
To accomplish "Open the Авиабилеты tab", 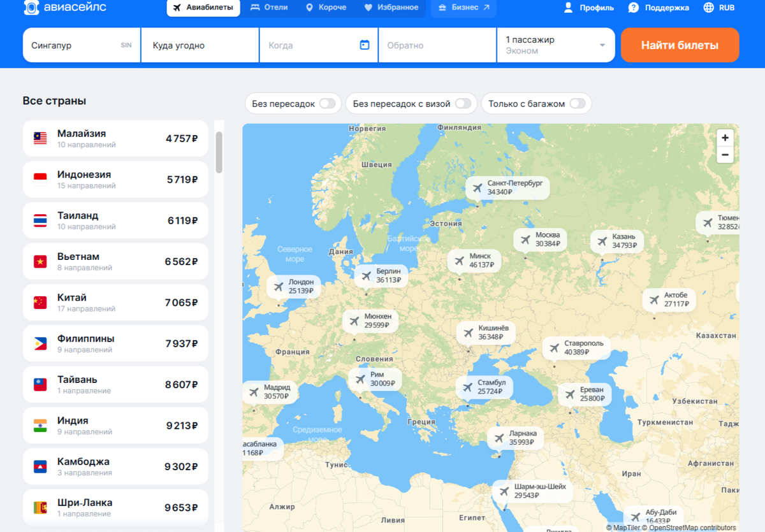I will (x=203, y=8).
